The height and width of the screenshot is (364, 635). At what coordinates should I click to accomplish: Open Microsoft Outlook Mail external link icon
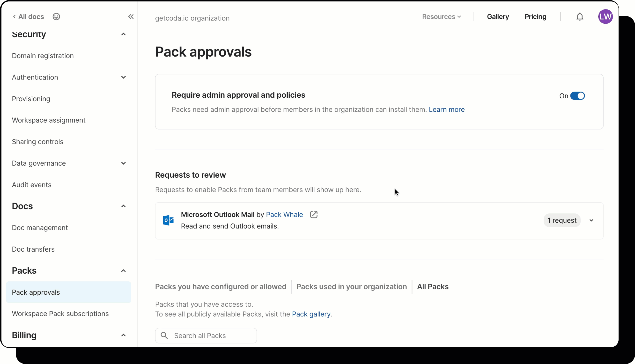point(314,214)
